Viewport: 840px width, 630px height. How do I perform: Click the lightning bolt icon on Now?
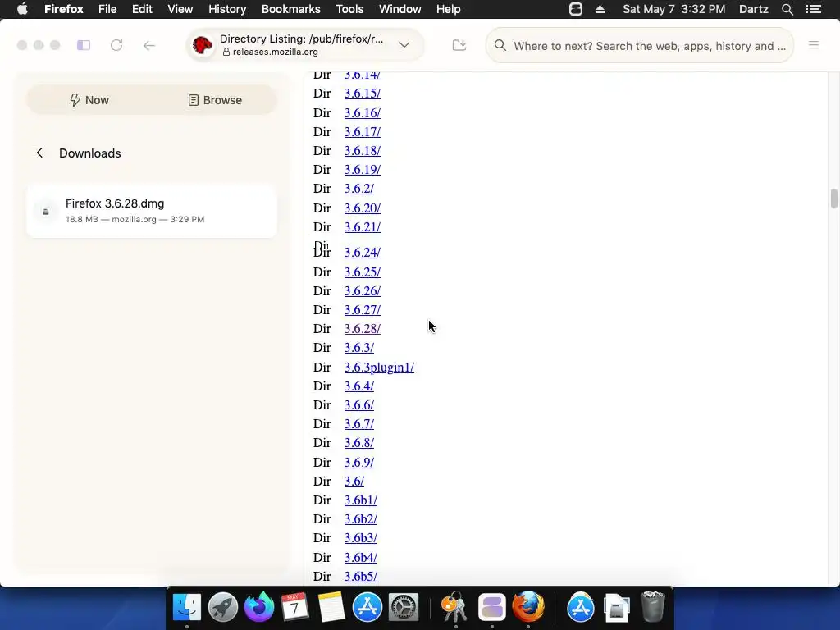pos(75,99)
